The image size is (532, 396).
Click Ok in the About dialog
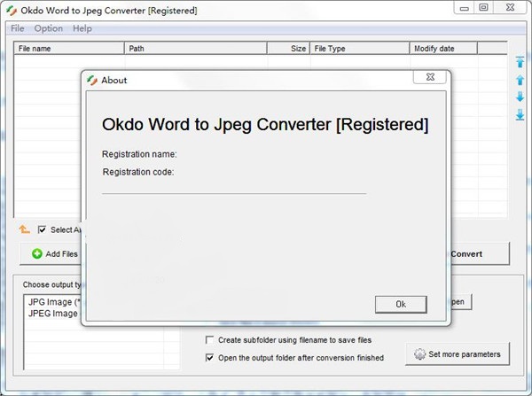click(x=401, y=305)
